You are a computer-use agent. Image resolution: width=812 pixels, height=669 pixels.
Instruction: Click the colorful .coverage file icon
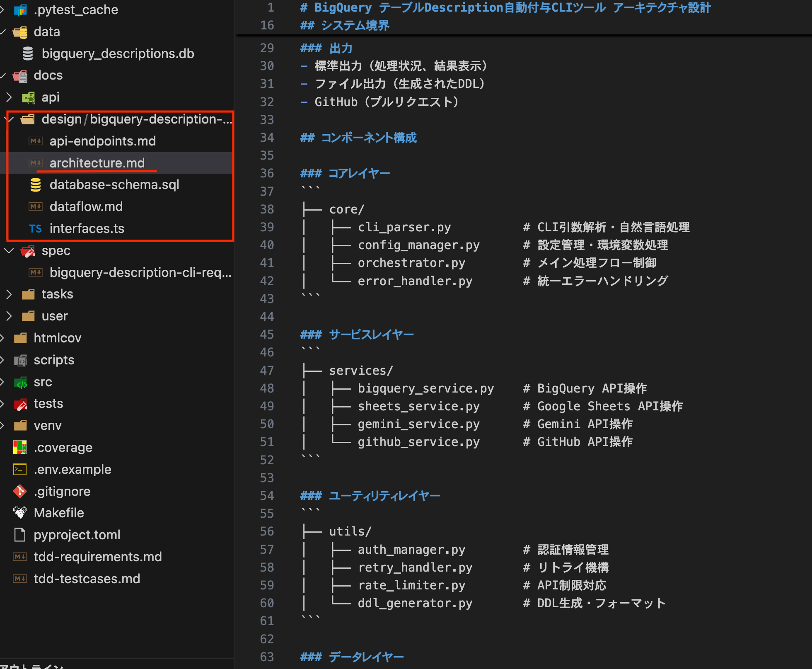pyautogui.click(x=20, y=447)
